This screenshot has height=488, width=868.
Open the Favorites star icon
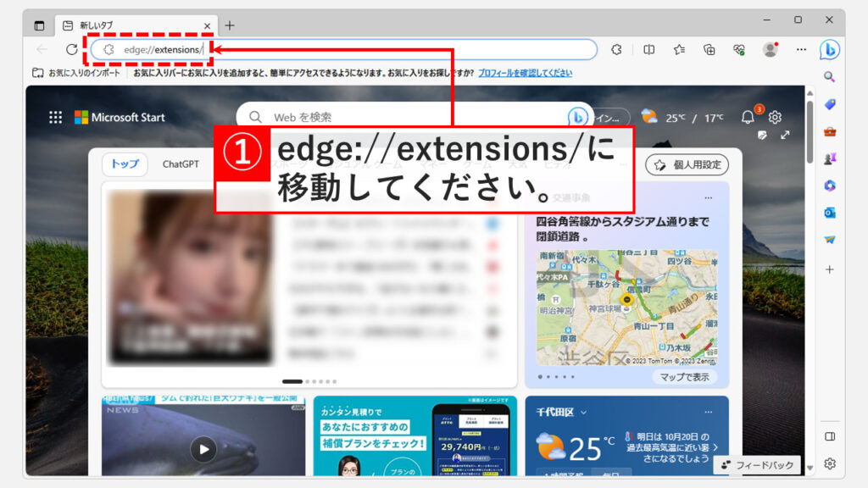point(679,50)
